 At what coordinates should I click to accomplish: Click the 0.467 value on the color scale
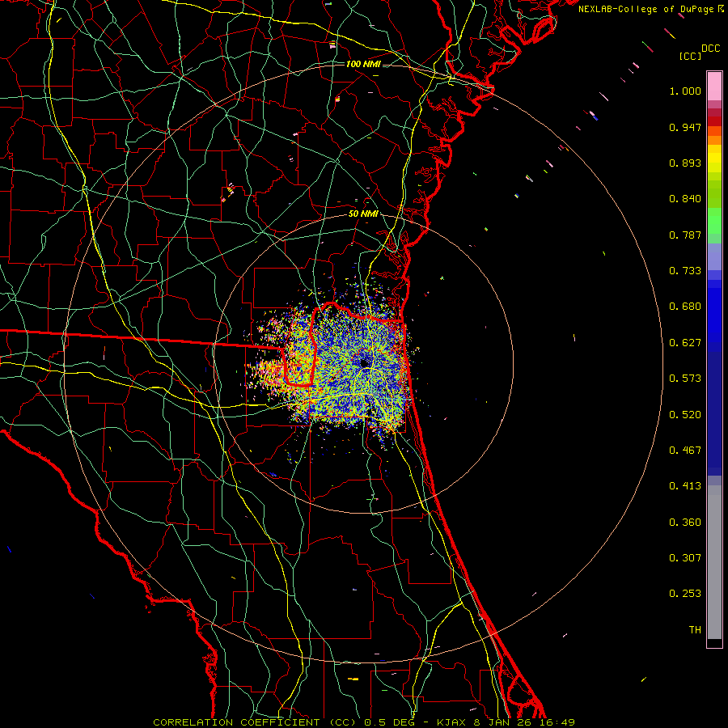[x=685, y=451]
